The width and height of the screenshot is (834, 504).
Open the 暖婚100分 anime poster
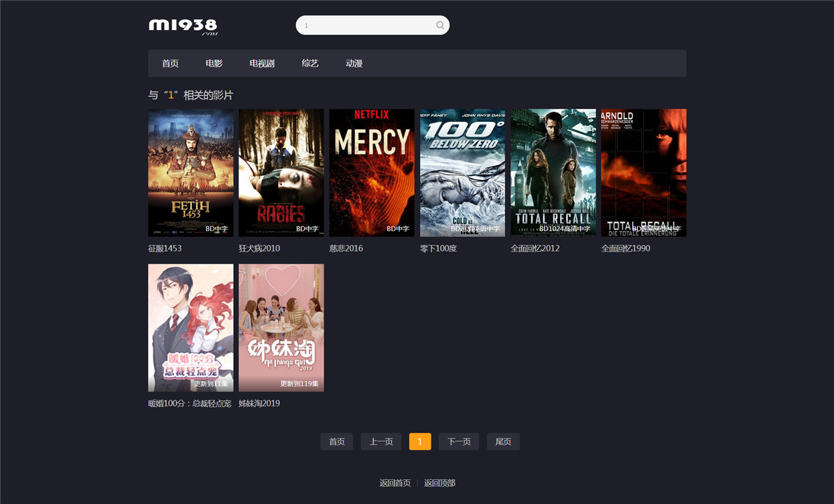point(191,327)
